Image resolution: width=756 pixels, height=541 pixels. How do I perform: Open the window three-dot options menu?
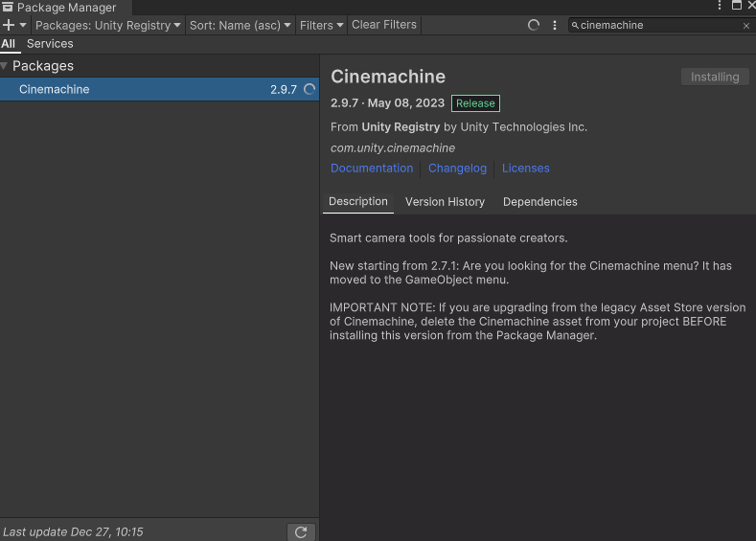(x=720, y=5)
